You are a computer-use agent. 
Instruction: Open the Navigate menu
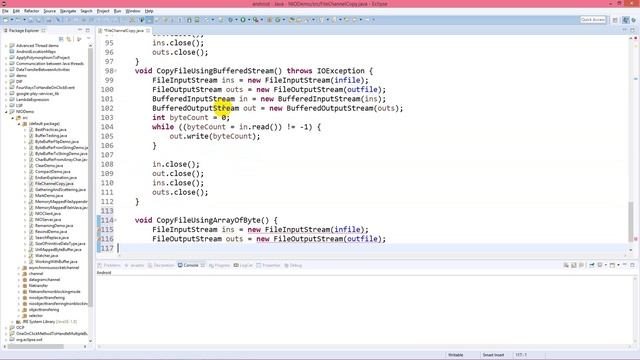point(68,11)
